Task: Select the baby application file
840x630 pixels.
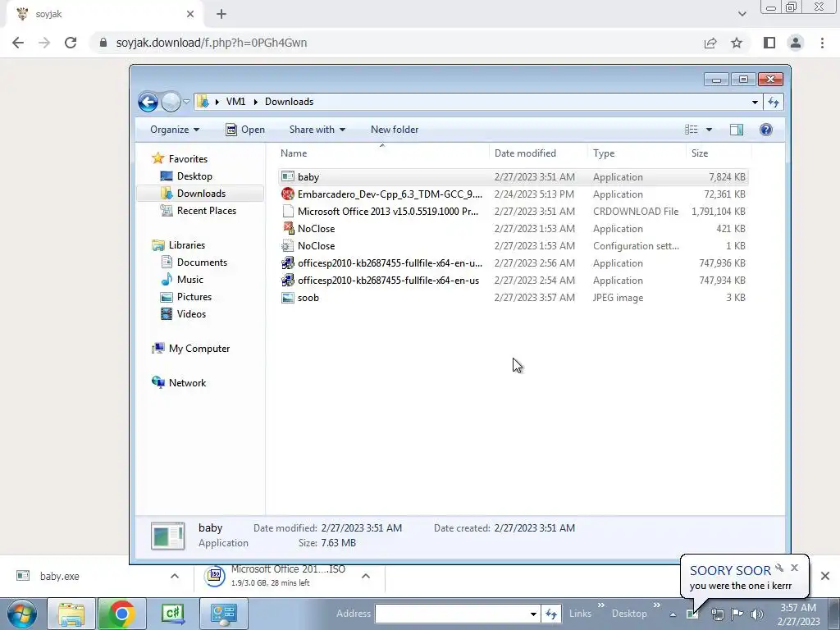Action: [513, 177]
